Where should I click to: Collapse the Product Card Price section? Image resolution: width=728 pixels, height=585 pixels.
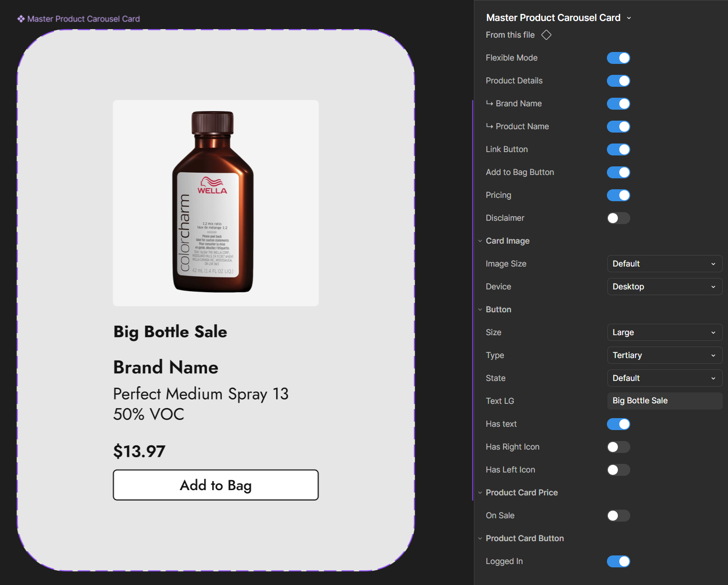point(480,493)
